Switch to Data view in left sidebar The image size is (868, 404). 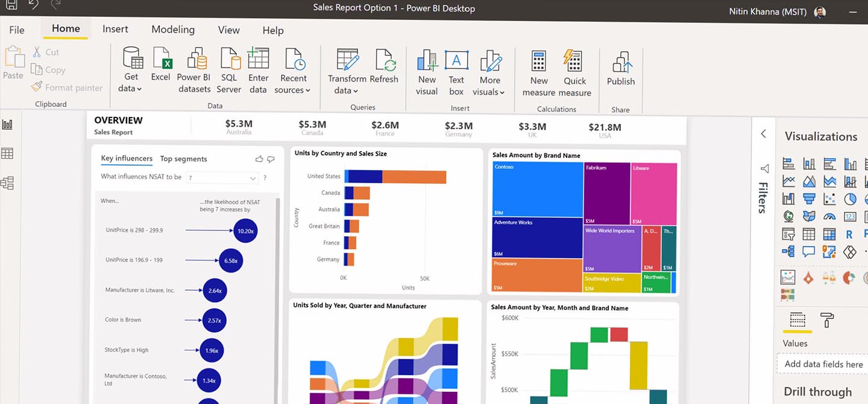[7, 153]
